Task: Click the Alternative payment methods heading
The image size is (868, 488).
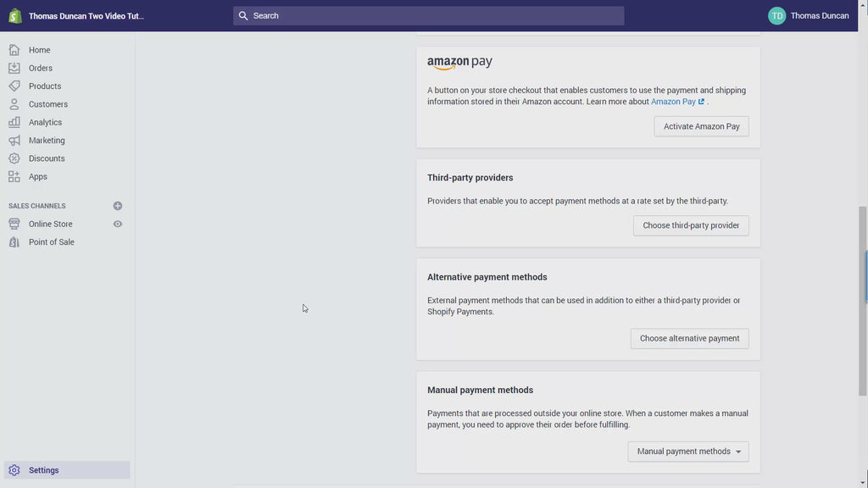Action: pyautogui.click(x=487, y=277)
